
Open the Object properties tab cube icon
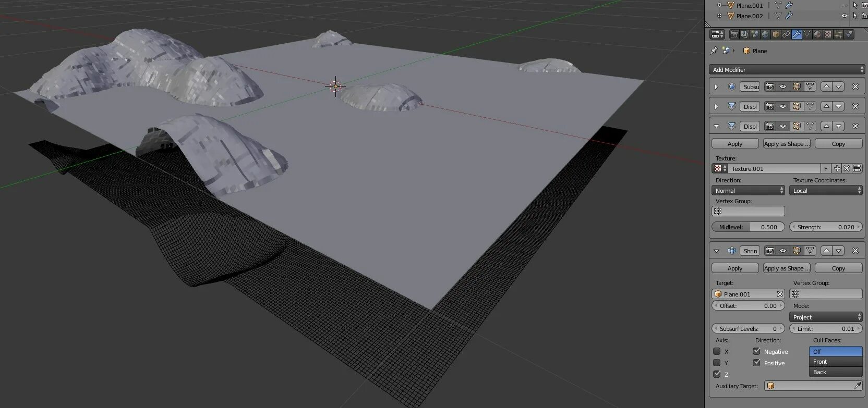click(x=776, y=34)
